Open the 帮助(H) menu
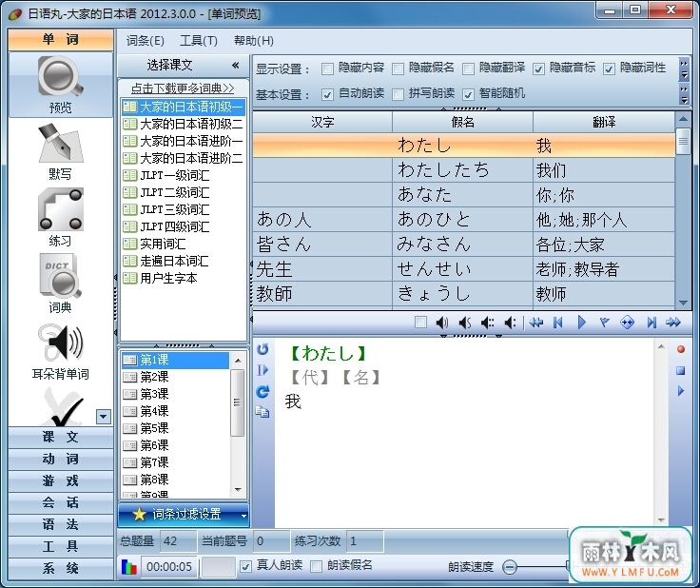The image size is (700, 588). [x=254, y=41]
